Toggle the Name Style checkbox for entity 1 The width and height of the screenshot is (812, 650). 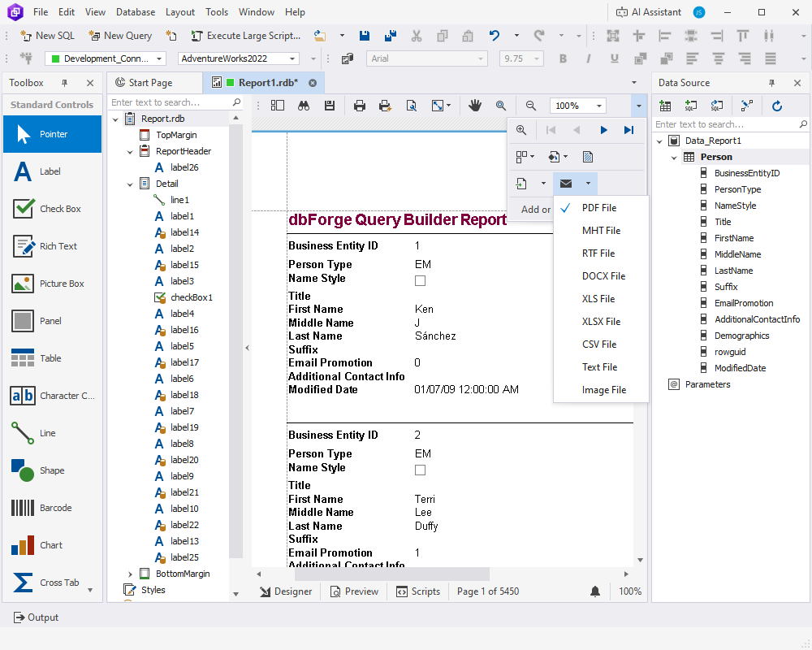420,279
